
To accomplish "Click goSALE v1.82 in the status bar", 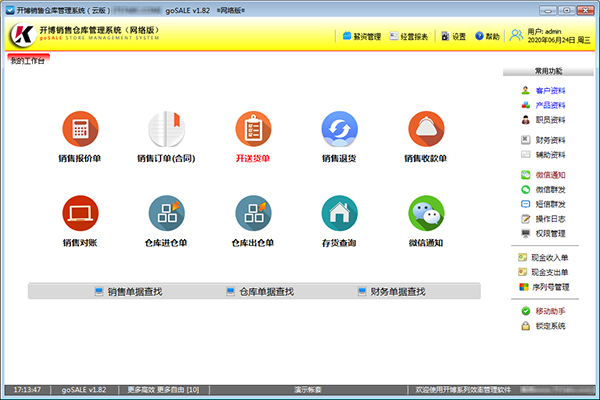I will pyautogui.click(x=84, y=390).
